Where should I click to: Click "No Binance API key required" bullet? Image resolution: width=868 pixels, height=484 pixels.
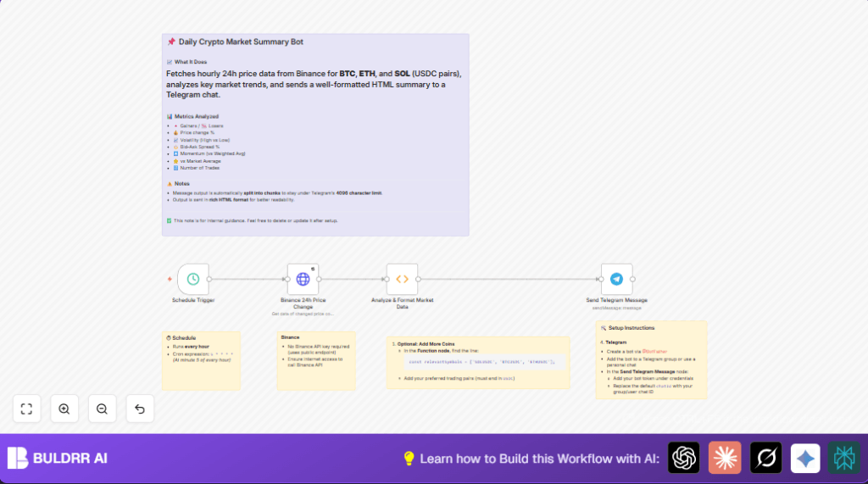(x=319, y=347)
